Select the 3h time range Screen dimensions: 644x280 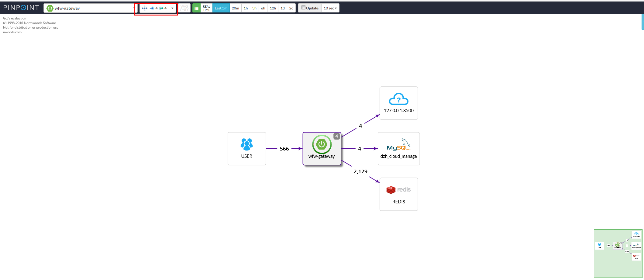coord(254,8)
